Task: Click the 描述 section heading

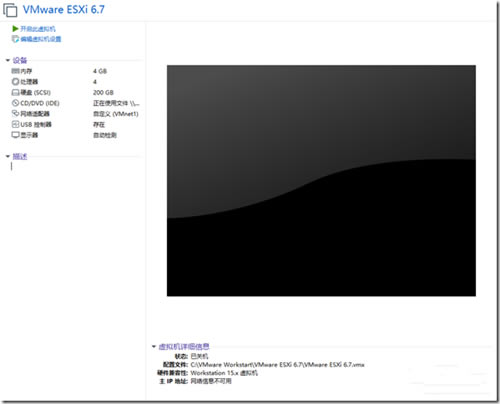Action: [20, 156]
